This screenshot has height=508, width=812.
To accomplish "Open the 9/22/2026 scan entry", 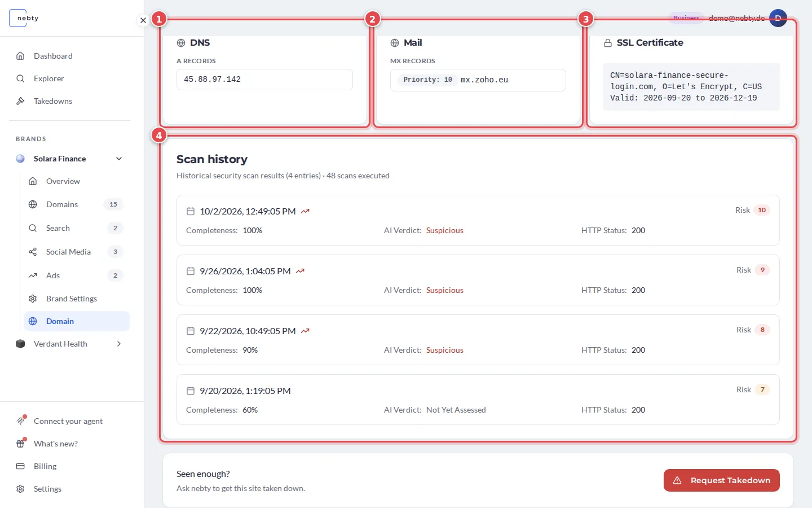I will click(478, 340).
